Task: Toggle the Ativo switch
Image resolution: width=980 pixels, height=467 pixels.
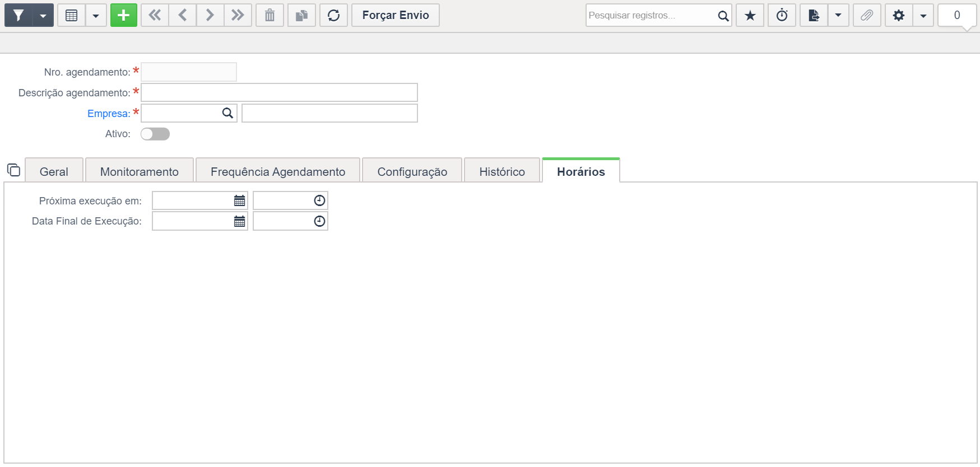Action: (155, 134)
